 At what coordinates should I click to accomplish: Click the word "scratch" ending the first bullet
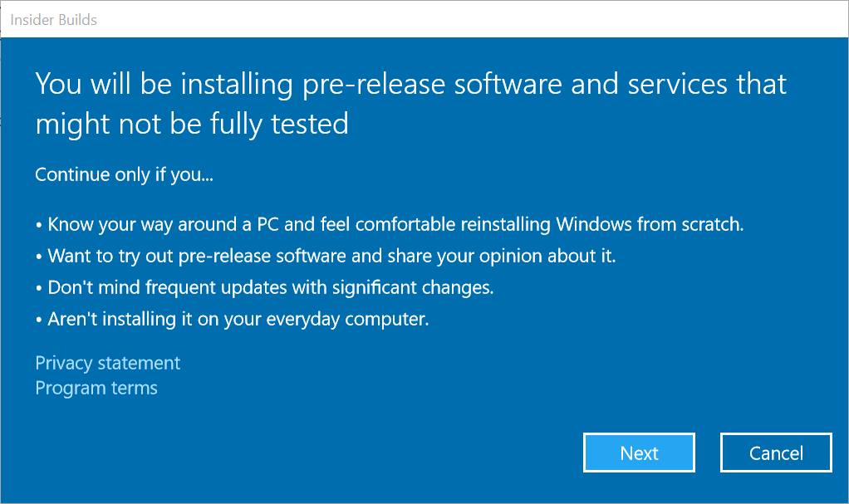coord(712,224)
